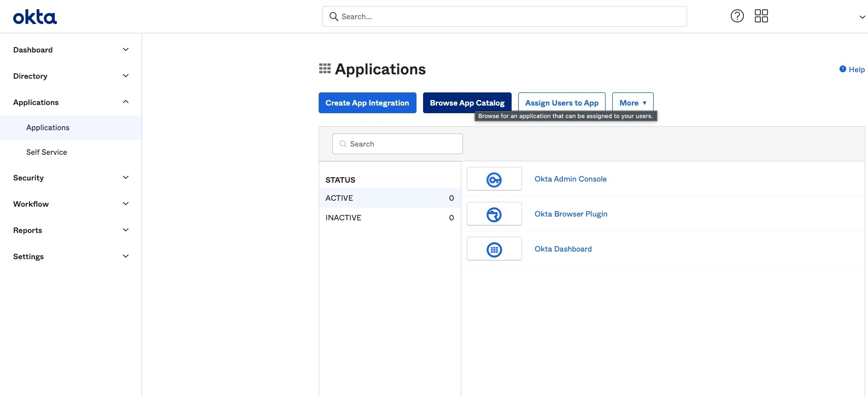Click the Okta logo

(35, 17)
